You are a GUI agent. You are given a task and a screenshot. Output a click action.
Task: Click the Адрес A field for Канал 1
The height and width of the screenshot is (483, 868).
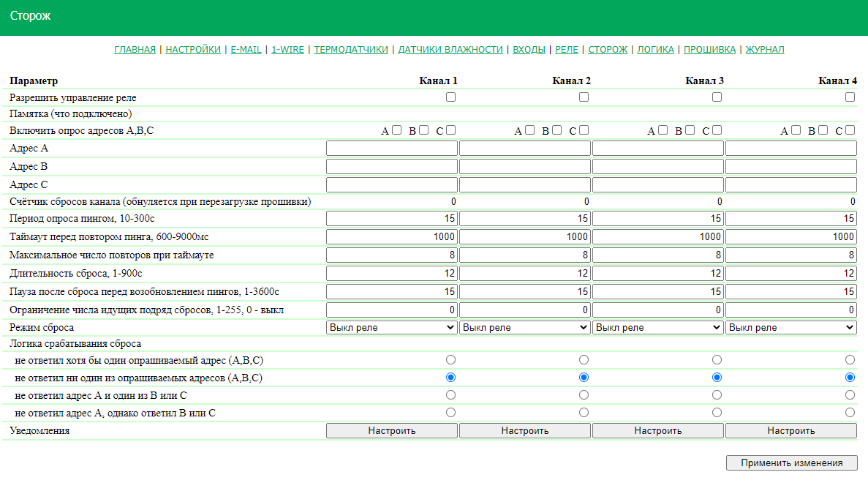pos(391,149)
